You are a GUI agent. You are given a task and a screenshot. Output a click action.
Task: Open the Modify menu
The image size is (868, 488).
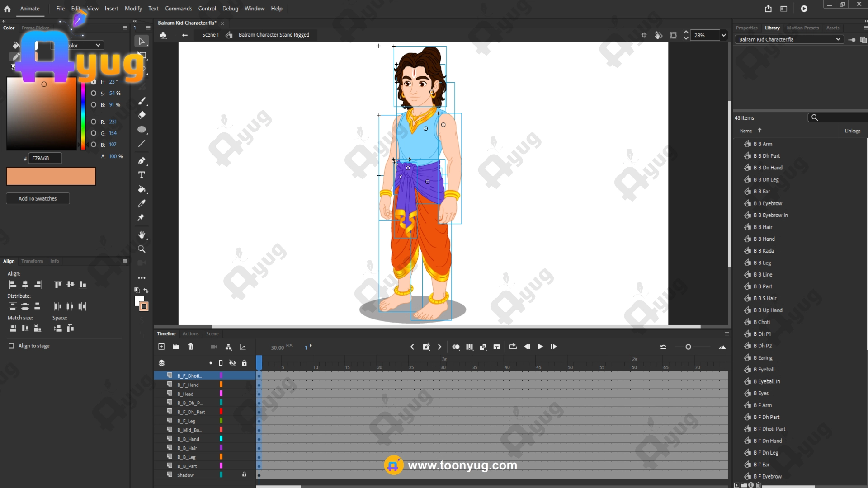pyautogui.click(x=133, y=9)
